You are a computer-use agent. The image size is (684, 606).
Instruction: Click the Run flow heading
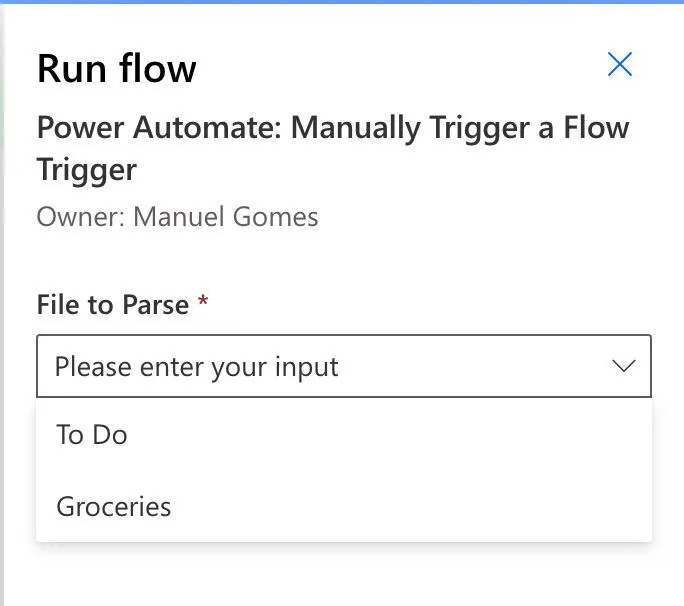click(x=117, y=68)
